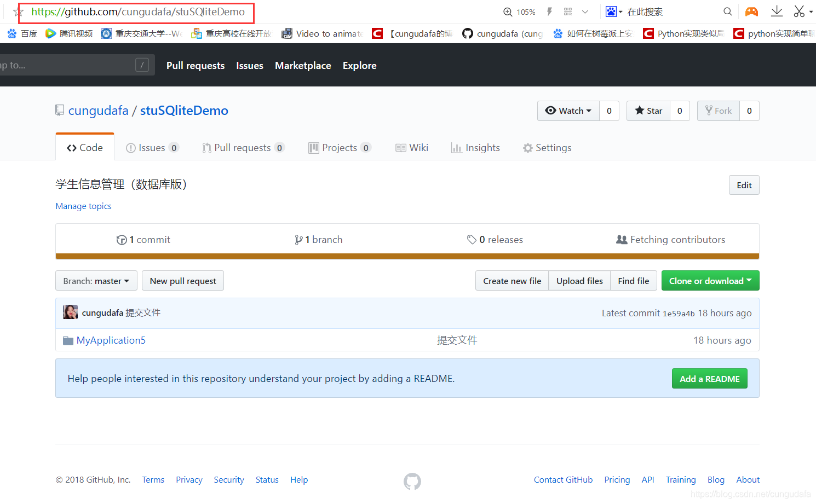Viewport: 816px width, 504px height.
Task: Open the Watch dropdown button
Action: [568, 111]
